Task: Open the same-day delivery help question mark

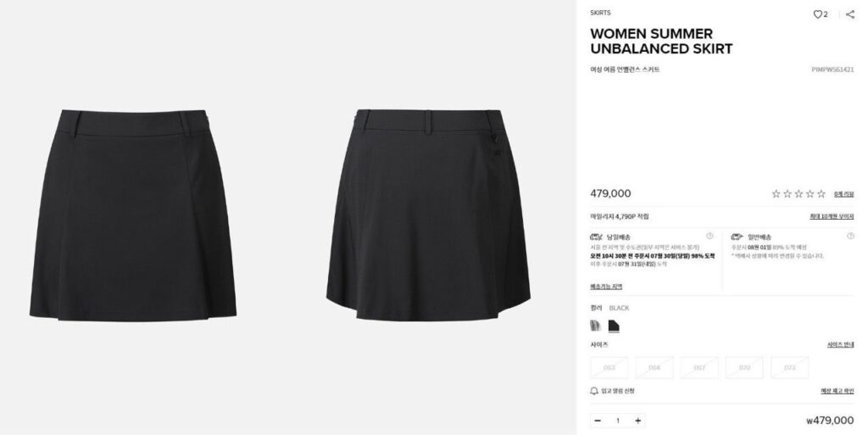Action: click(709, 237)
